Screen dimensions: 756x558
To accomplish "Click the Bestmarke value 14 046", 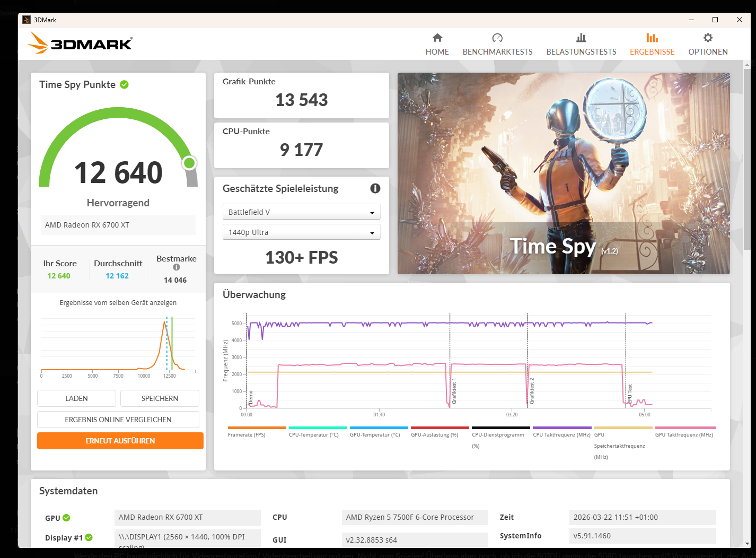I will click(x=175, y=280).
